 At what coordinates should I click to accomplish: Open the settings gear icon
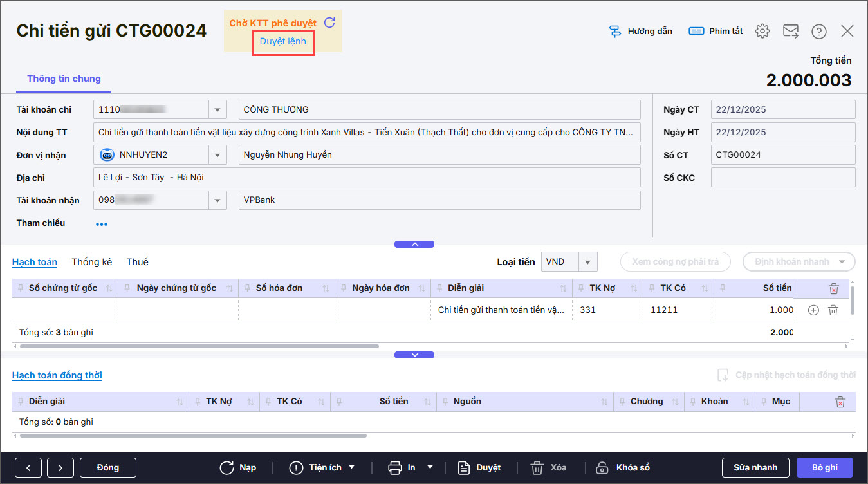pyautogui.click(x=762, y=31)
